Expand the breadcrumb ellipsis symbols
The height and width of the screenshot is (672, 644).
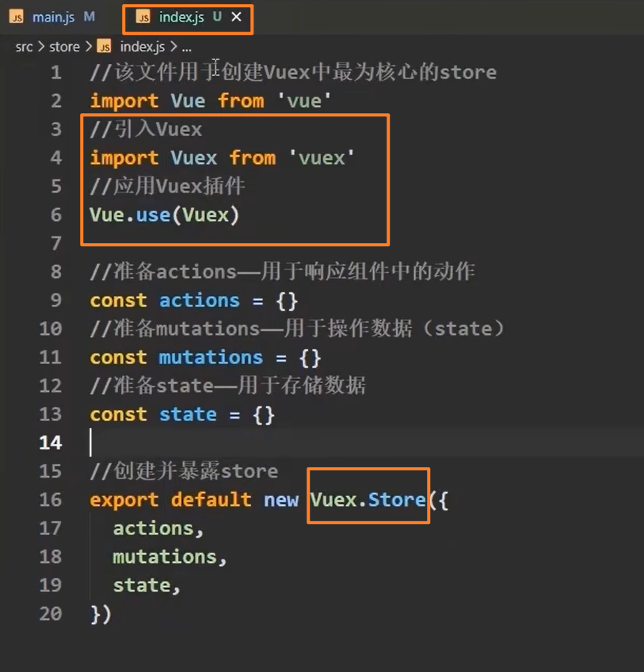pyautogui.click(x=186, y=47)
